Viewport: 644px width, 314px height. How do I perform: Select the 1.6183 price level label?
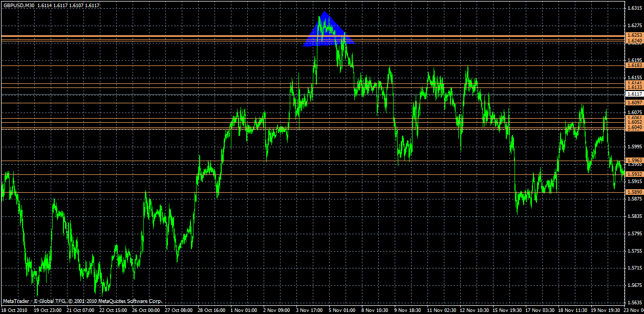tap(634, 66)
